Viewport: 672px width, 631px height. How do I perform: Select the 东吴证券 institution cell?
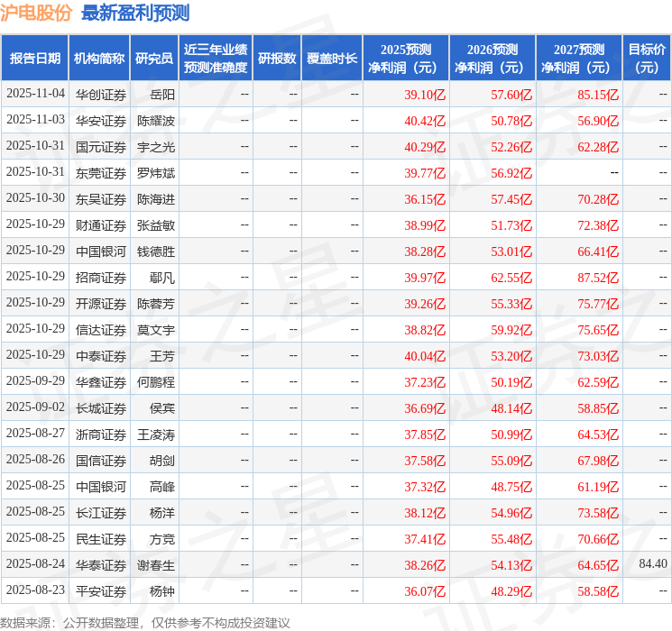101,199
